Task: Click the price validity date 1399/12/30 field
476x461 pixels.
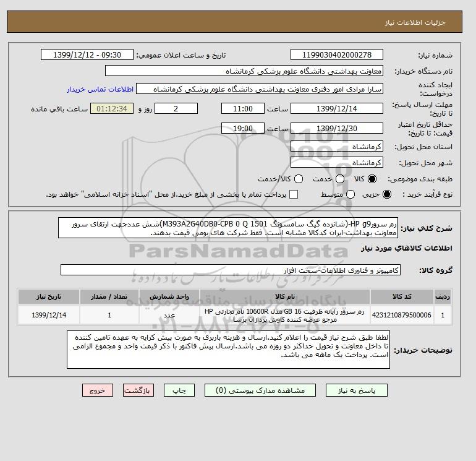Action: pyautogui.click(x=337, y=128)
